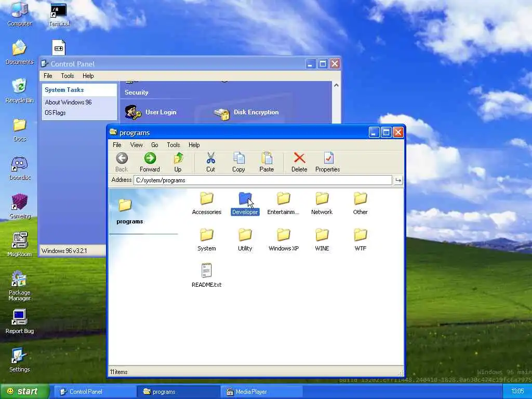This screenshot has height=399, width=532.
Task: Select the System folder
Action: (x=206, y=240)
